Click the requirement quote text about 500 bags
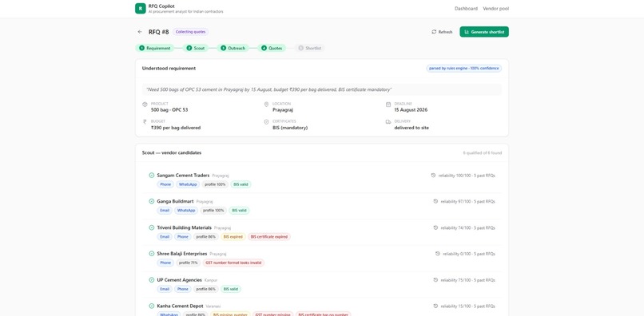The image size is (644, 316). (x=269, y=89)
